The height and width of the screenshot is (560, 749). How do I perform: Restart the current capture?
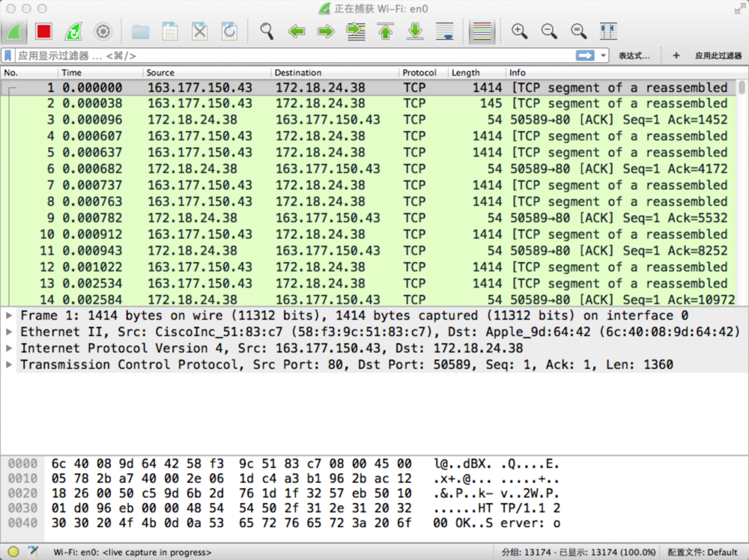coord(73,31)
